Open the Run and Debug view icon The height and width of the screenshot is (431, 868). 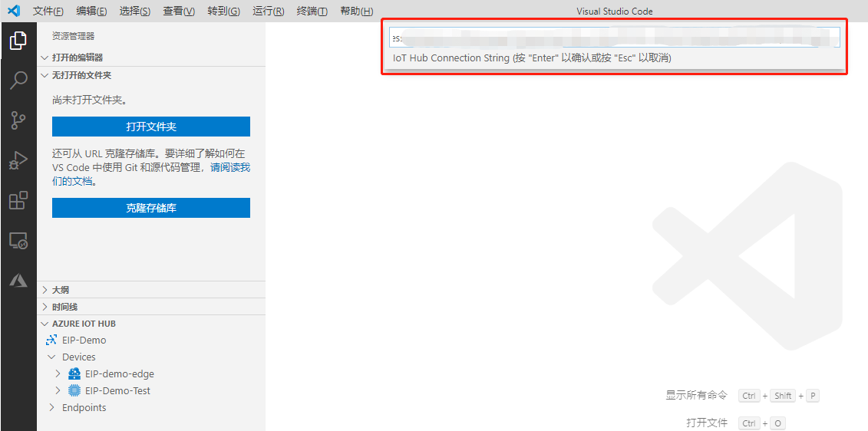18,160
